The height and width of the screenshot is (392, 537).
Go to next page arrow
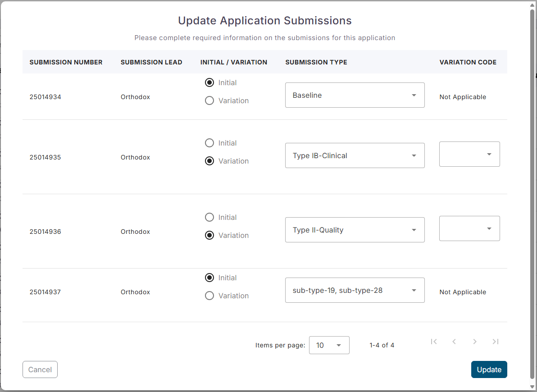point(475,342)
